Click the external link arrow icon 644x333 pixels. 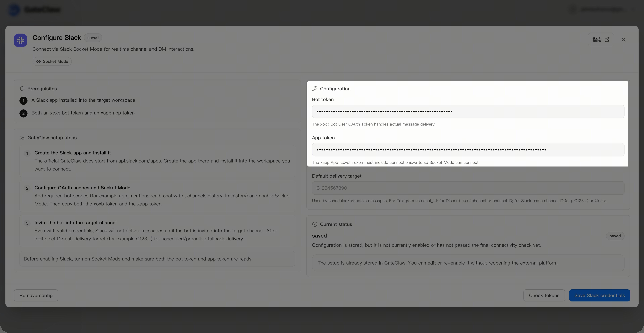tap(607, 40)
